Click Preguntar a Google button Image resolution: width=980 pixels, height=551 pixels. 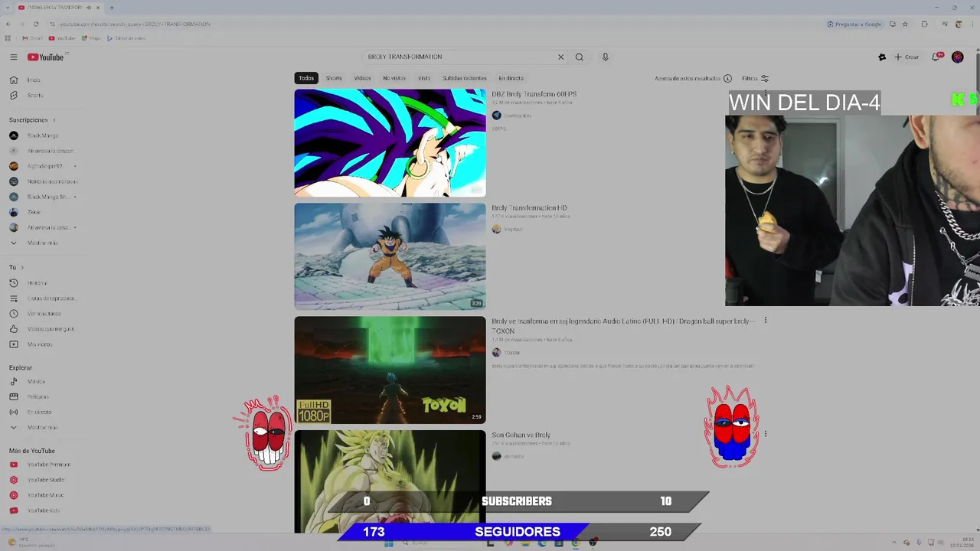pyautogui.click(x=854, y=24)
